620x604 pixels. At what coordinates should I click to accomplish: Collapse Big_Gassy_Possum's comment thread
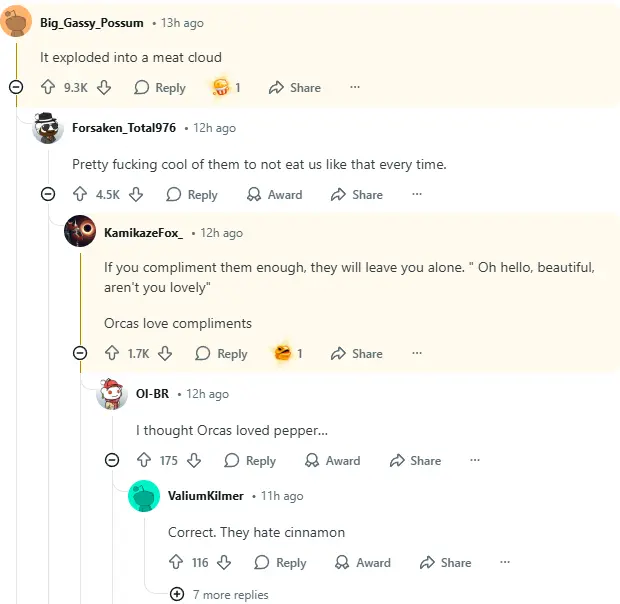pos(16,88)
